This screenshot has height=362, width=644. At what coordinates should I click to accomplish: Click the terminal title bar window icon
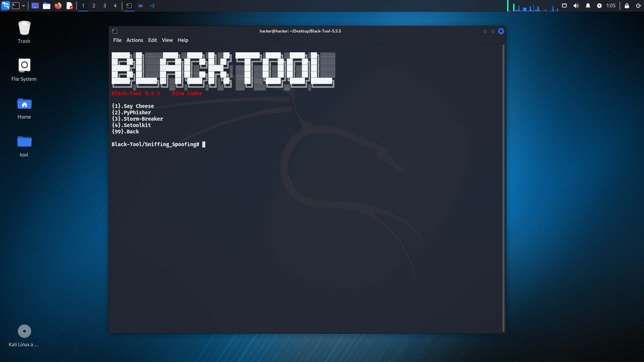click(115, 31)
